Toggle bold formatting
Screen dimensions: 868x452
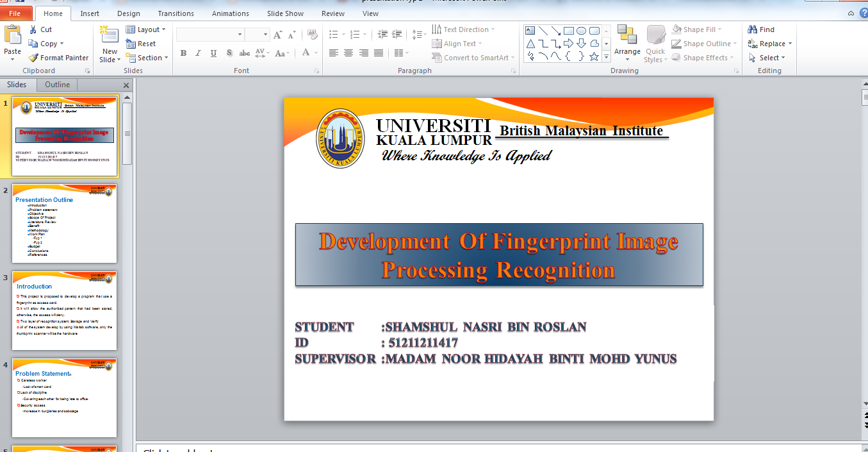tap(183, 51)
